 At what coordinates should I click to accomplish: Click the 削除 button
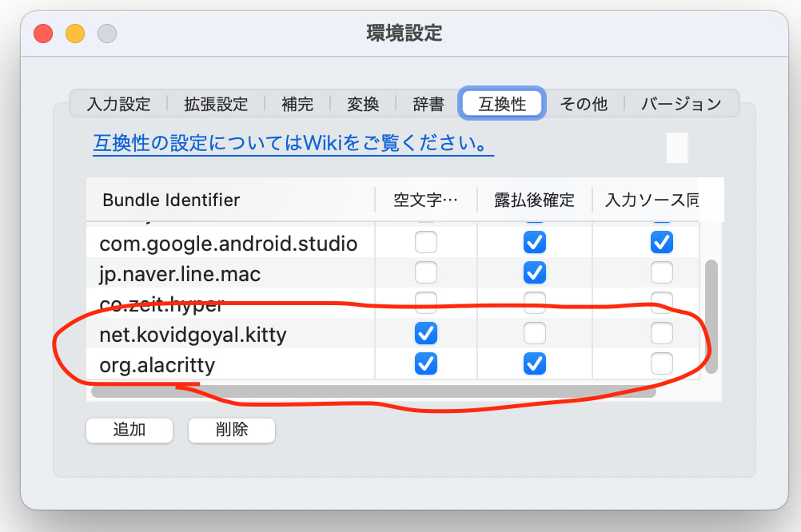[x=231, y=430]
